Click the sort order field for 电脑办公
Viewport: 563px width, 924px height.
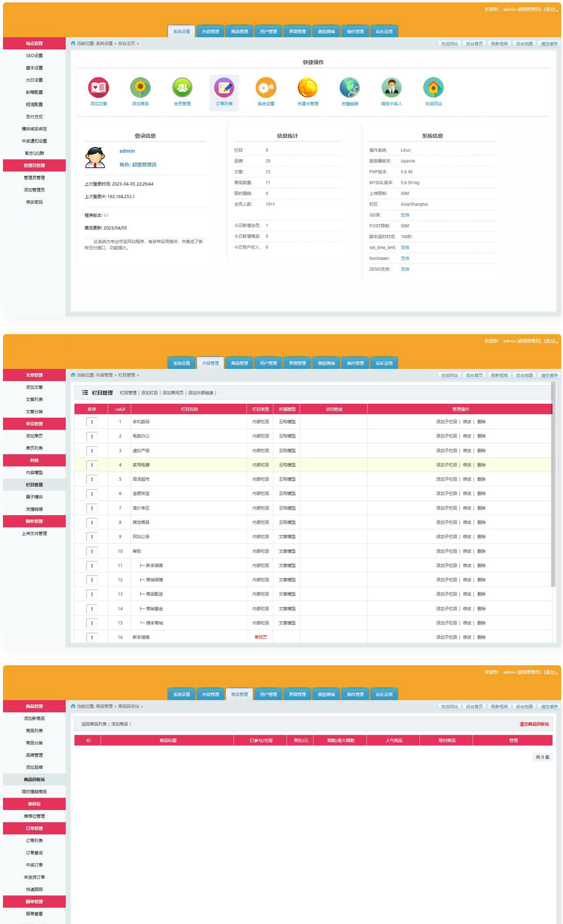click(x=92, y=437)
